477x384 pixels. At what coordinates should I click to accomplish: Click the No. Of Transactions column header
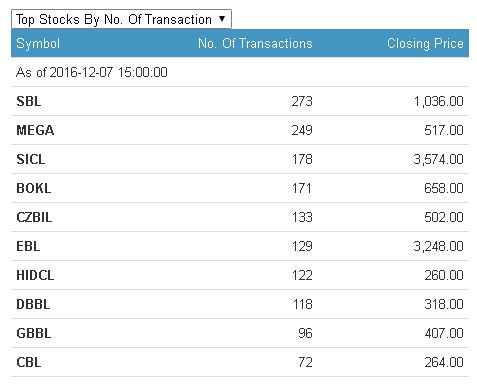tap(255, 43)
